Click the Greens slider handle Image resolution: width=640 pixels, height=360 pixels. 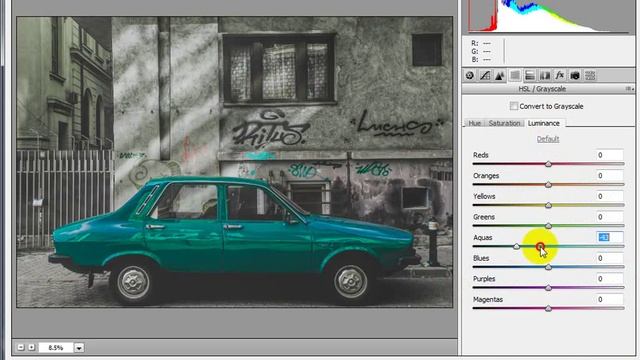pyautogui.click(x=548, y=226)
